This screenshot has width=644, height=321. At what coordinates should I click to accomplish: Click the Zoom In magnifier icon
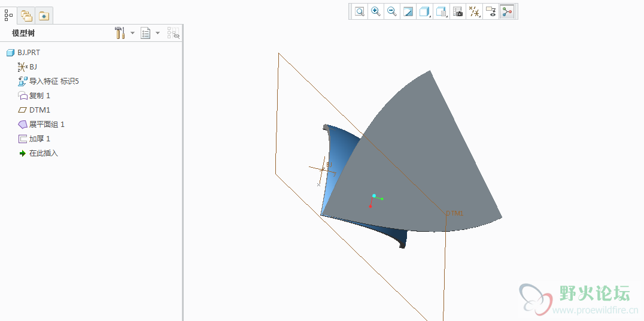tap(376, 11)
